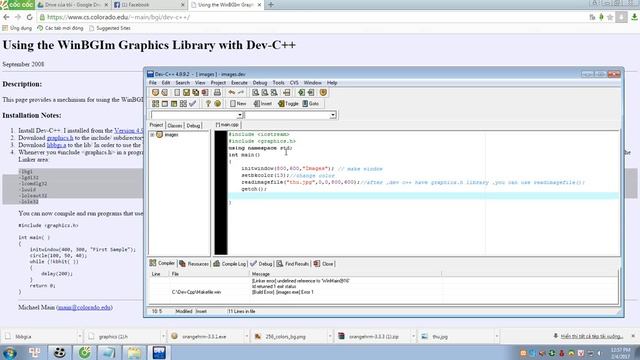The height and width of the screenshot is (360, 640).
Task: Expand the images project tree node
Action: pyautogui.click(x=152, y=135)
